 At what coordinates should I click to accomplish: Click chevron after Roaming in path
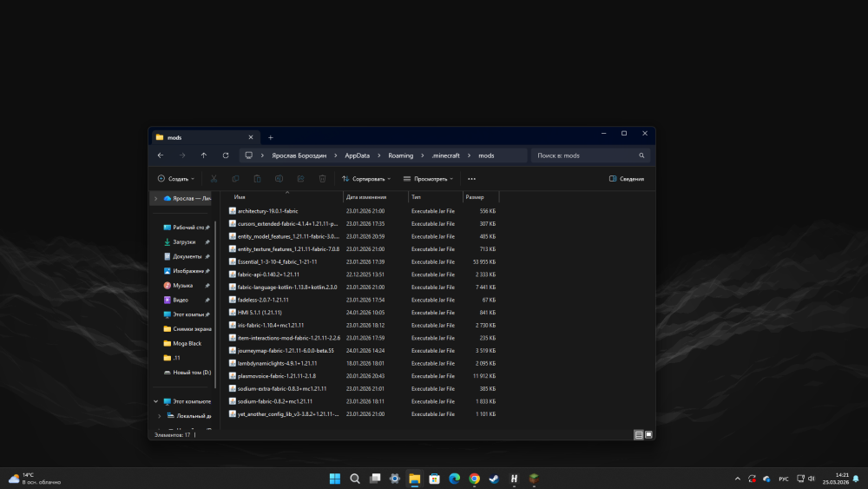coord(423,155)
